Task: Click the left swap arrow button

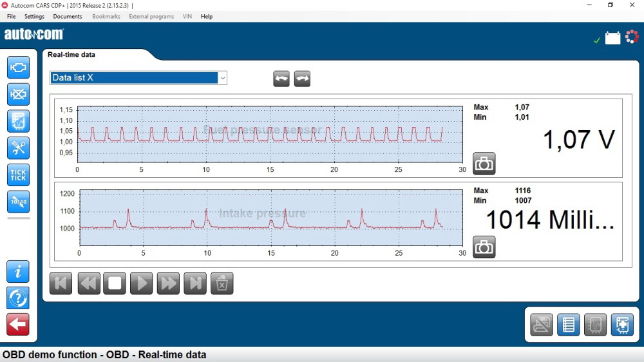Action: click(281, 79)
